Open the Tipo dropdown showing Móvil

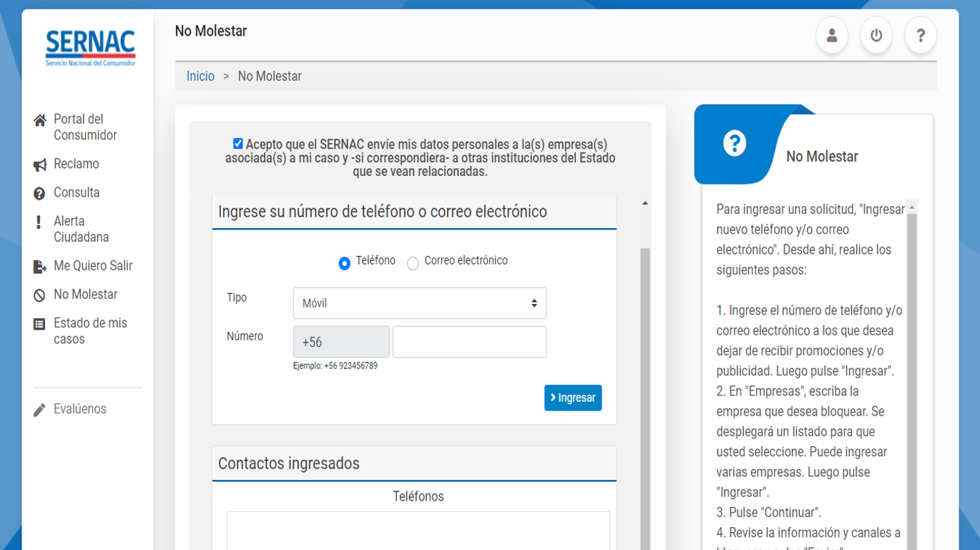point(420,303)
